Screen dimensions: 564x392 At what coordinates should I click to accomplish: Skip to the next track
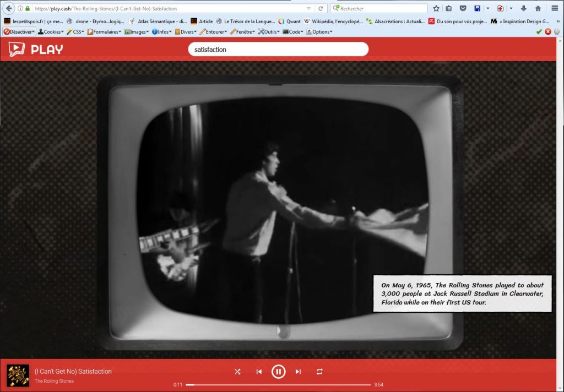pos(298,372)
